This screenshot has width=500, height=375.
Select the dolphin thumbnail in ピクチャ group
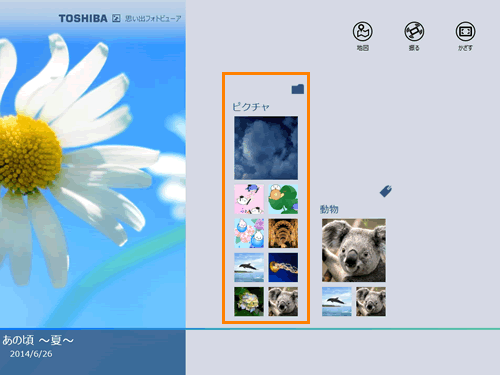click(249, 267)
